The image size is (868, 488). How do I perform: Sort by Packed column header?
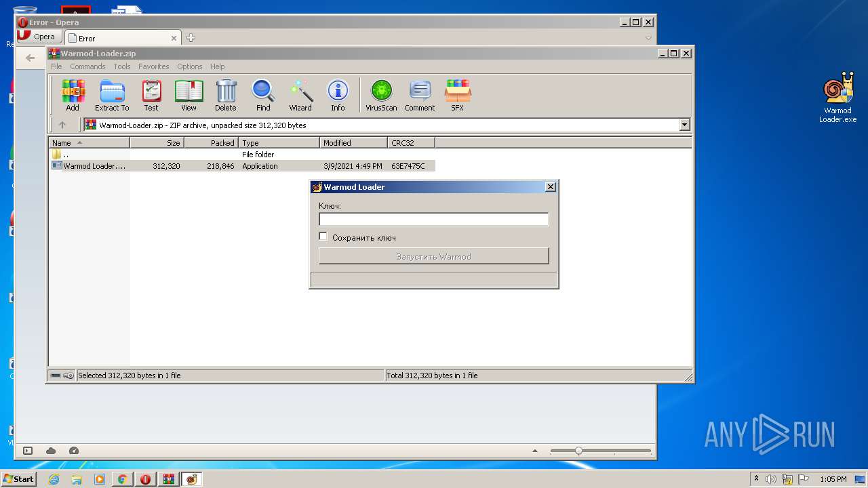211,142
